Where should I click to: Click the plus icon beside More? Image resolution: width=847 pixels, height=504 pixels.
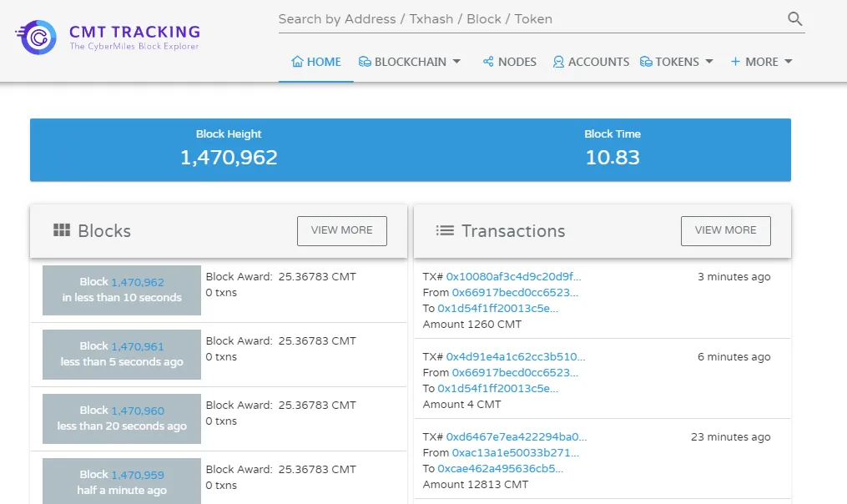click(x=735, y=62)
